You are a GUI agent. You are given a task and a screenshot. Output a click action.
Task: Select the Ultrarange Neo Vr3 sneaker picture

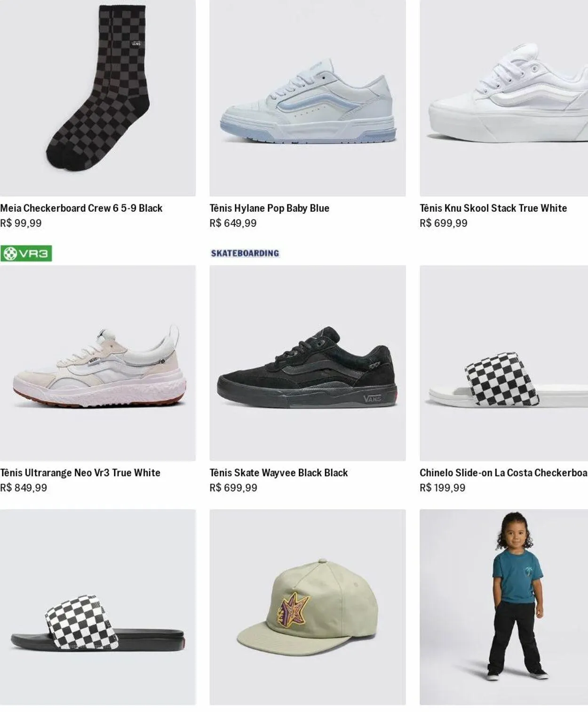tap(97, 363)
